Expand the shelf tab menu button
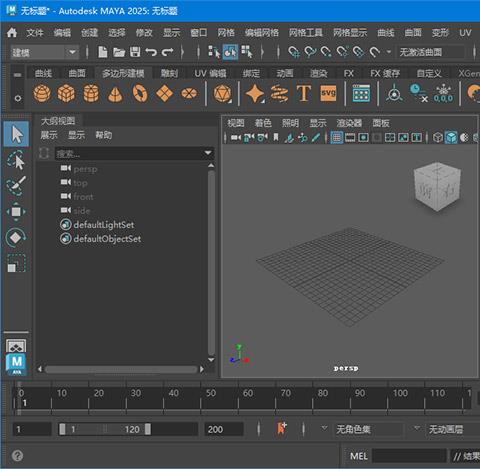Viewport: 480px width, 469px height. 18,75
